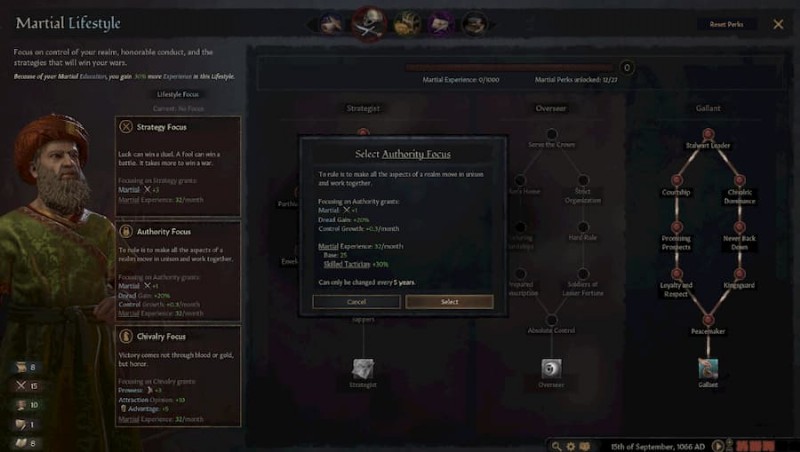This screenshot has height=452, width=800.
Task: Select the Kingsguard perk node
Action: [x=739, y=274]
